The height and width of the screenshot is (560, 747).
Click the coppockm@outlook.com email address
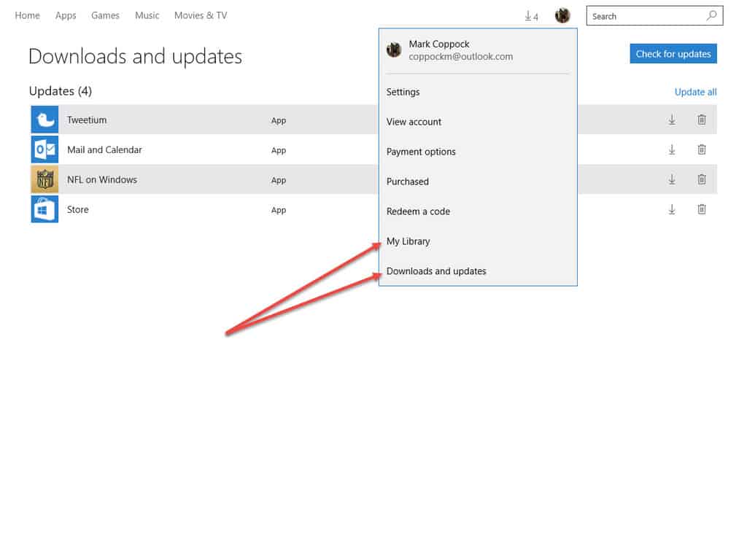pos(461,57)
